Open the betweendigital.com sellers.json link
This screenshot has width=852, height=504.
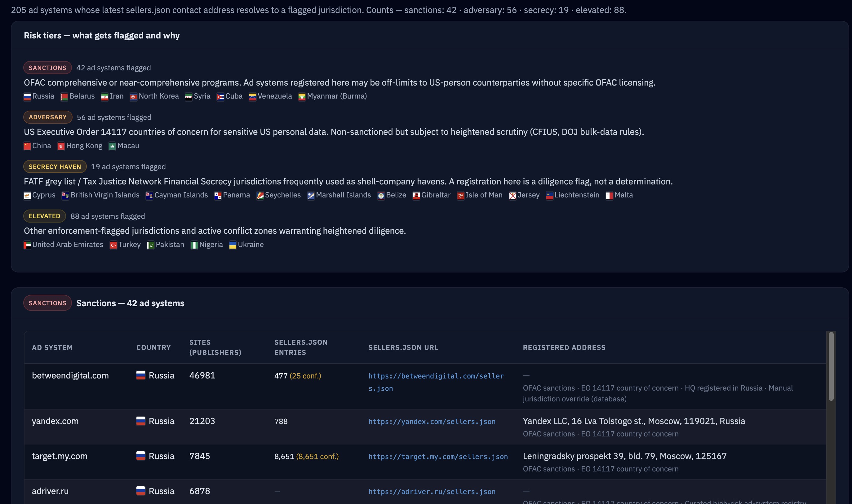point(436,382)
